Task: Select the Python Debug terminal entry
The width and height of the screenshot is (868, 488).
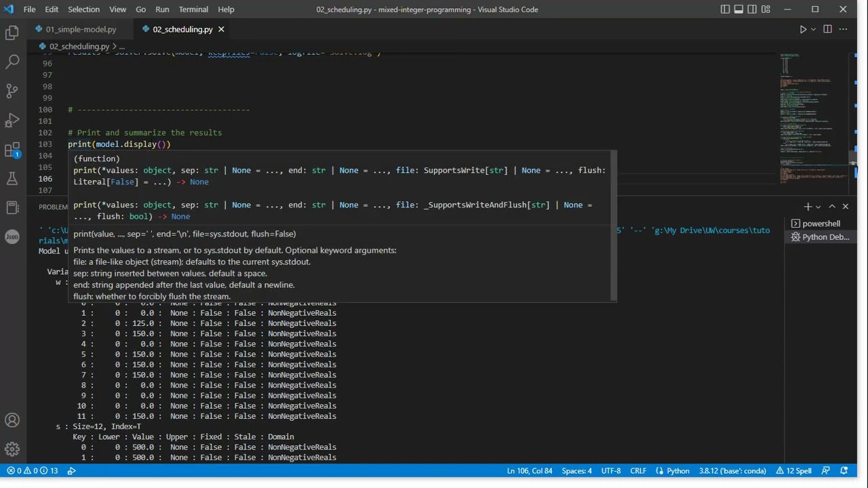Action: [x=821, y=237]
